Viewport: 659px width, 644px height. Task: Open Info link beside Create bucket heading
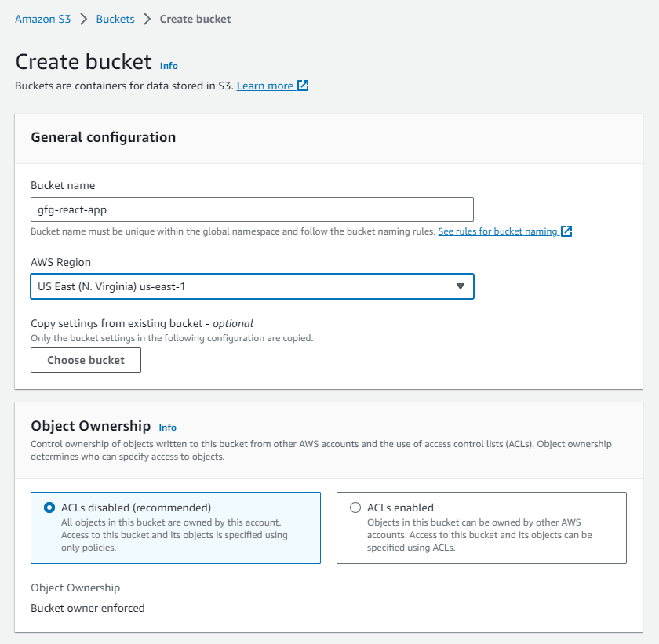[169, 66]
